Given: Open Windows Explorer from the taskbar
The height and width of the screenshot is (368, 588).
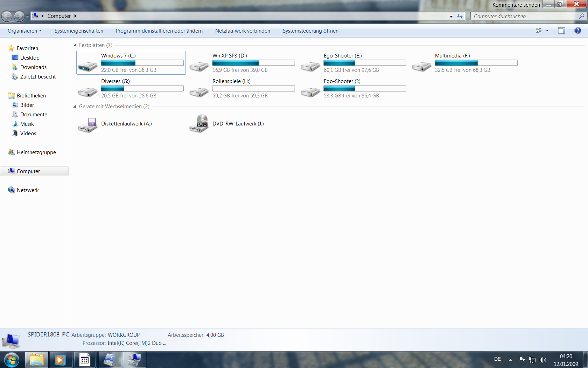Looking at the screenshot, I should point(37,360).
